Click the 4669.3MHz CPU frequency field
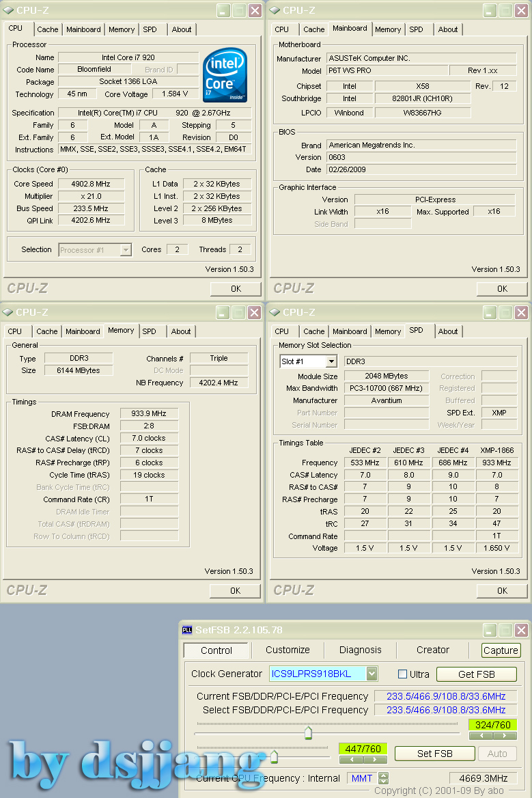This screenshot has height=798, width=532. tap(484, 778)
